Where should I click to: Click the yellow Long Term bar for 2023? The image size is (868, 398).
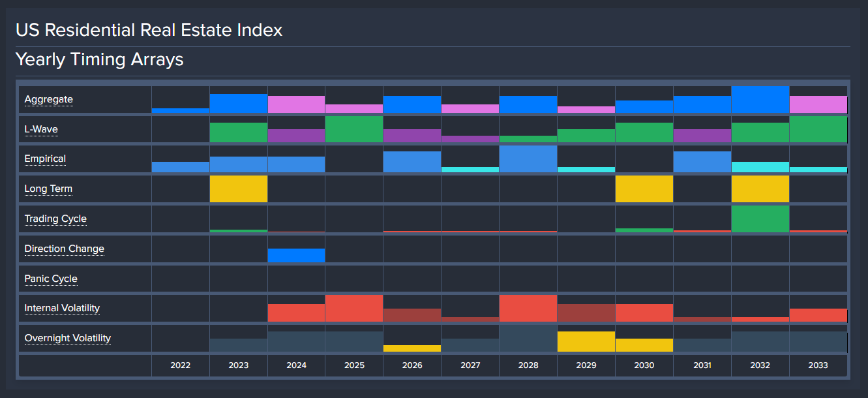[x=238, y=189]
